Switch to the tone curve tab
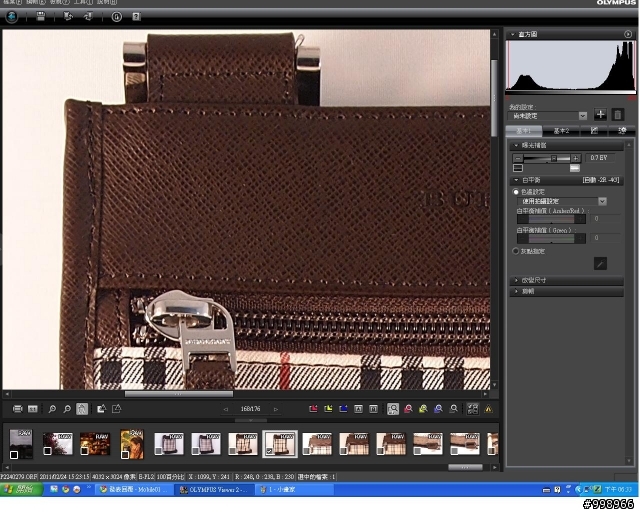Image resolution: width=640 pixels, height=512 pixels. pos(594,131)
